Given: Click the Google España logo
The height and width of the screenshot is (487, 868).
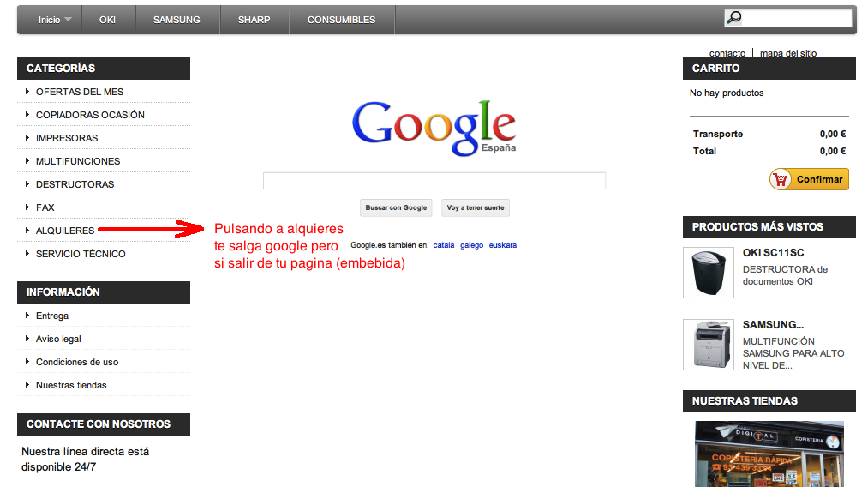Looking at the screenshot, I should tap(434, 128).
